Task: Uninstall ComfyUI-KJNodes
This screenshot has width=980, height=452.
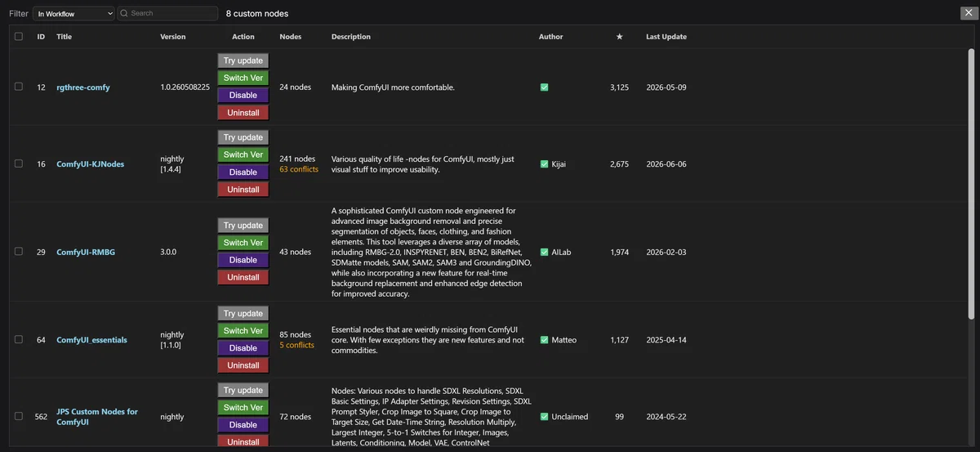Action: pyautogui.click(x=243, y=190)
